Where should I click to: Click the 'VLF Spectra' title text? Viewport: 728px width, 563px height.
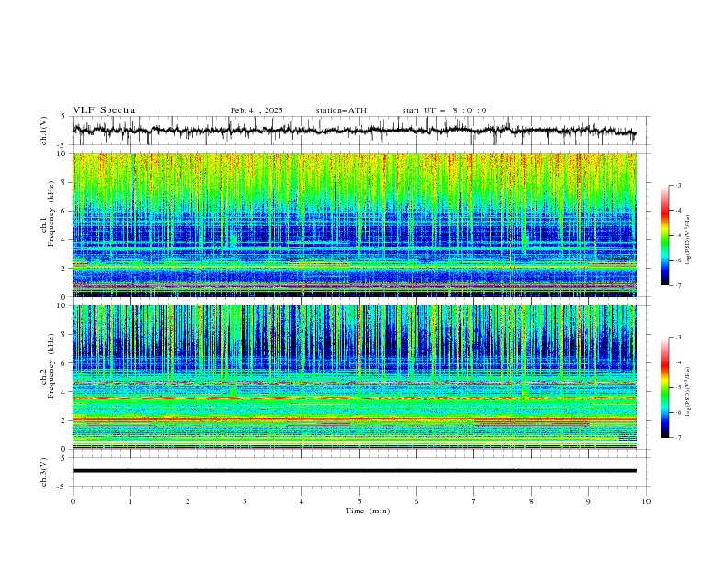104,110
